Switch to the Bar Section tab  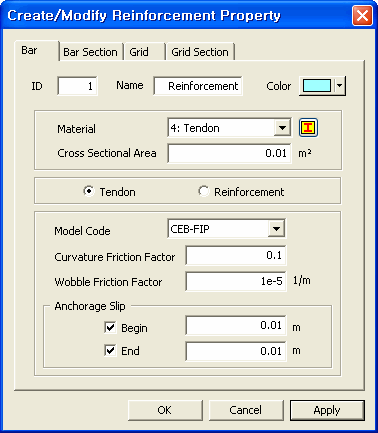coord(90,52)
